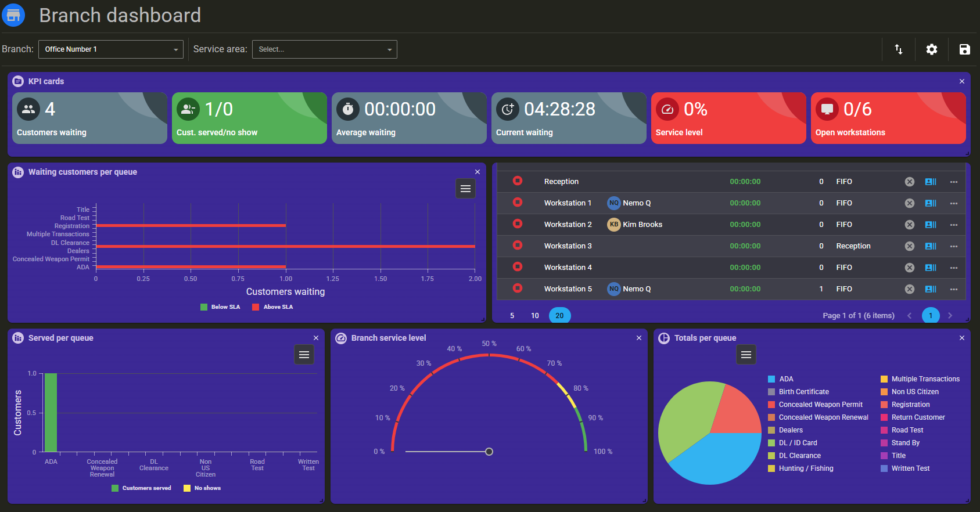980x512 pixels.
Task: Open dashboard settings gear
Action: click(x=931, y=49)
